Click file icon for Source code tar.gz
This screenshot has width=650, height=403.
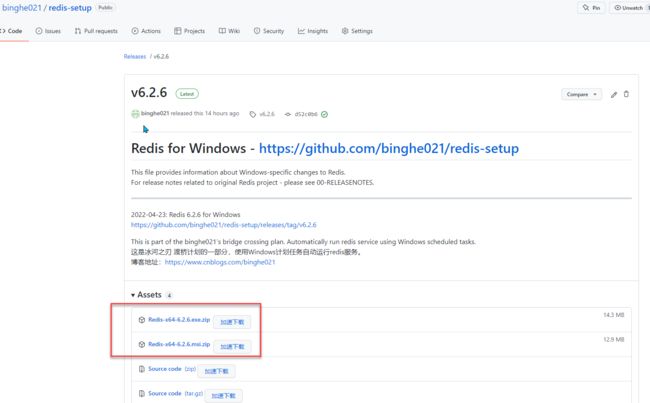[142, 393]
